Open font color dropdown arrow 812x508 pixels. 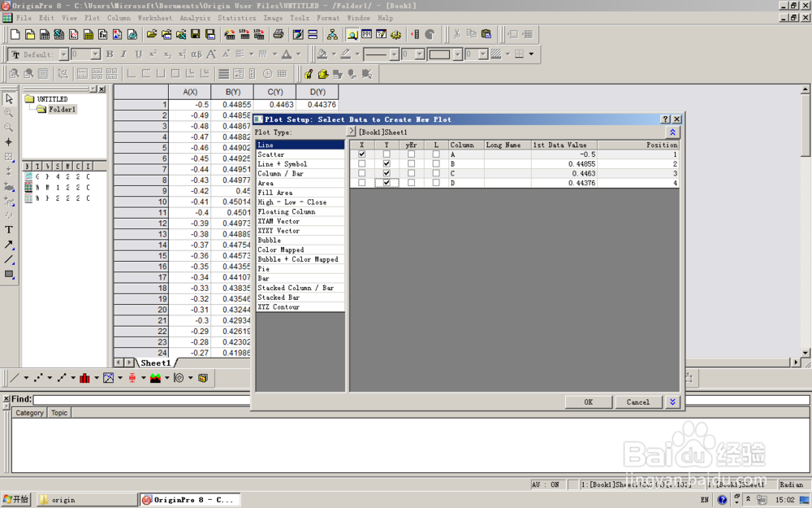(298, 54)
